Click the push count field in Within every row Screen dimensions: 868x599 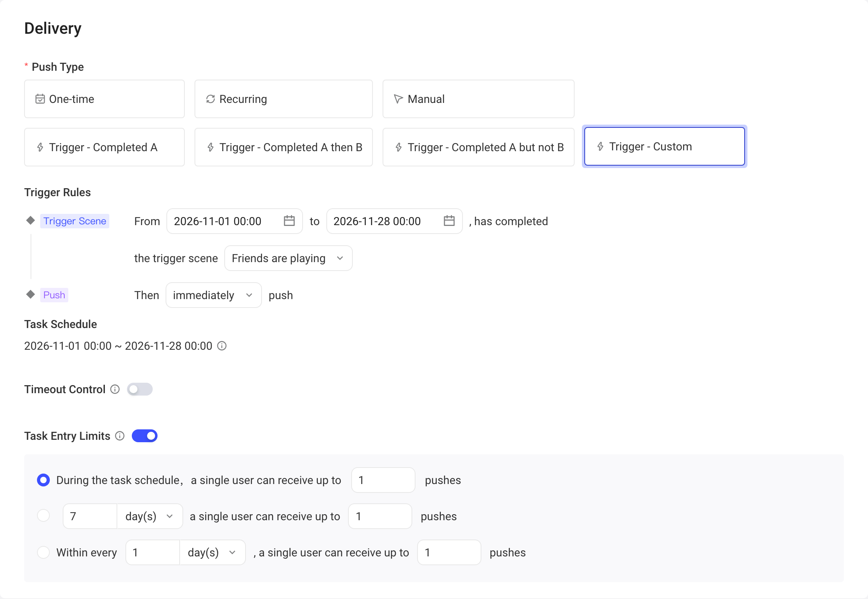[x=449, y=552]
